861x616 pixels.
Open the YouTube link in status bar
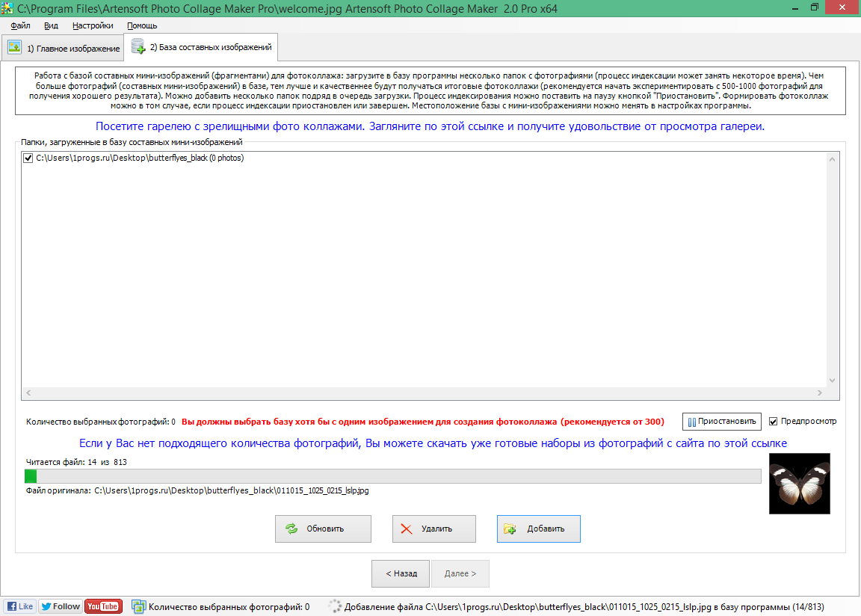point(103,607)
